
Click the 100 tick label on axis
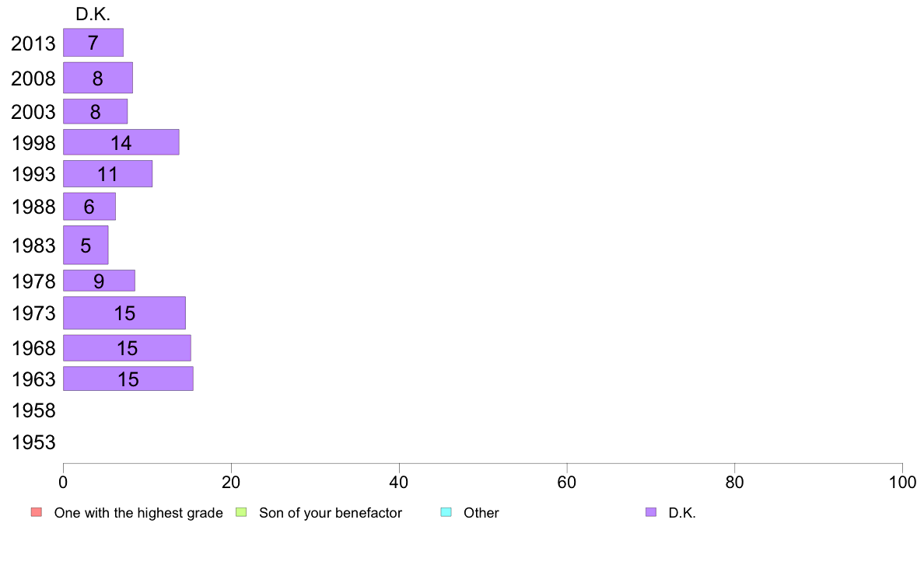click(902, 483)
